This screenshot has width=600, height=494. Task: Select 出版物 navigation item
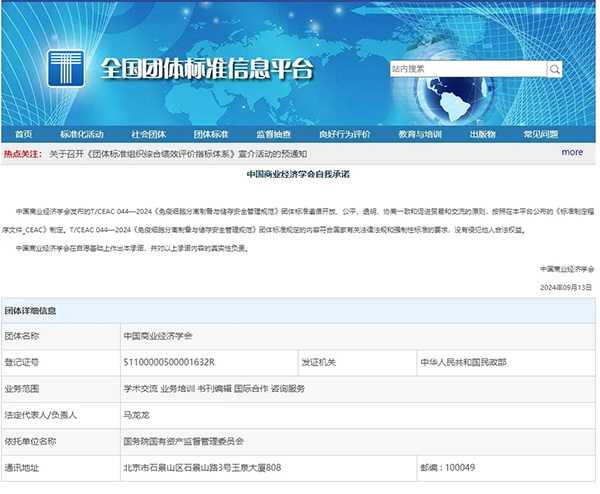pos(483,134)
